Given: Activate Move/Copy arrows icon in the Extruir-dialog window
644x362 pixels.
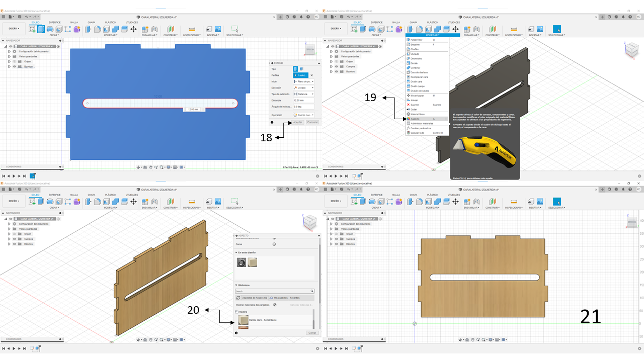Looking at the screenshot, I should [133, 29].
